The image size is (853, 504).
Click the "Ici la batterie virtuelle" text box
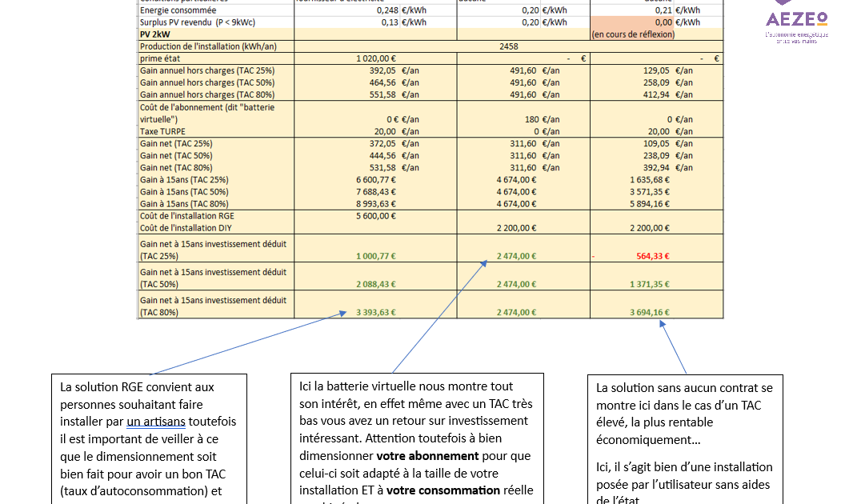pos(416,438)
